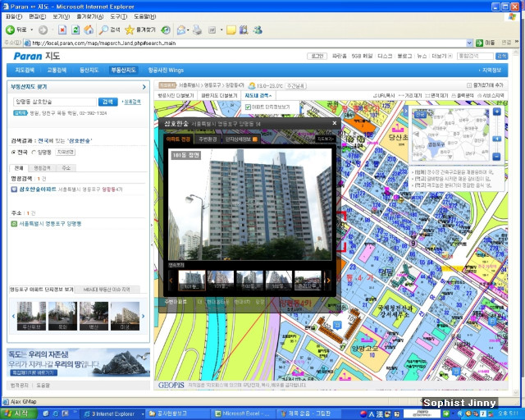The height and width of the screenshot is (420, 525).
Task: Select the 관리사무 thumbnail in popup
Action: [x=308, y=281]
